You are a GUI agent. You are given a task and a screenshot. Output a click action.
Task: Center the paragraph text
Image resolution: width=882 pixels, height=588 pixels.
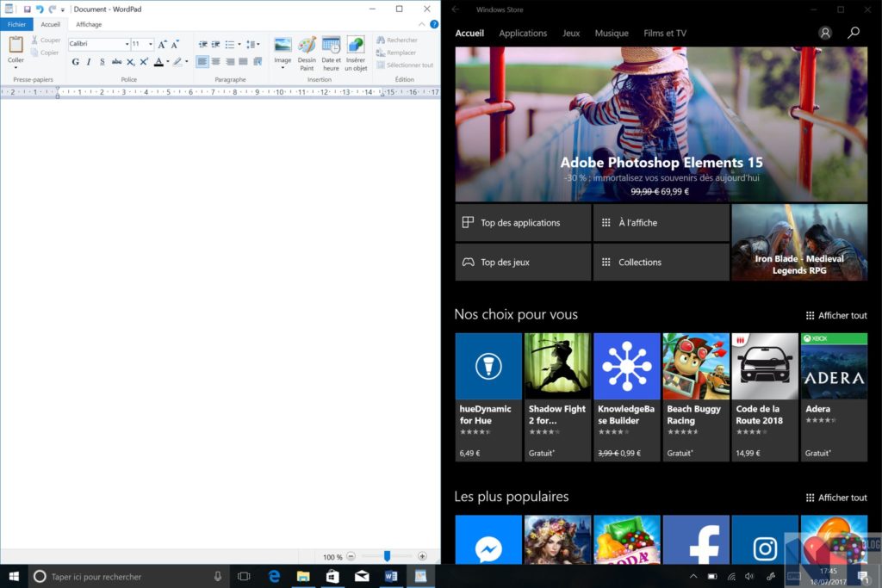(x=216, y=61)
